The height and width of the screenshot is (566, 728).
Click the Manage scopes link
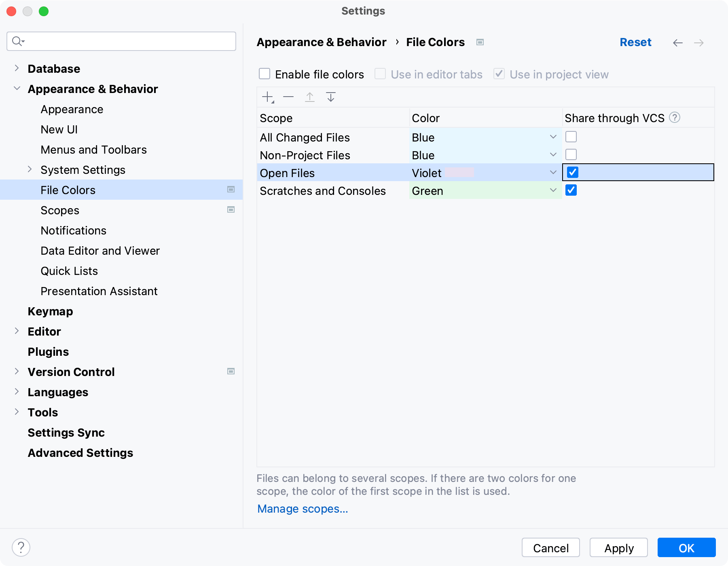click(x=303, y=509)
